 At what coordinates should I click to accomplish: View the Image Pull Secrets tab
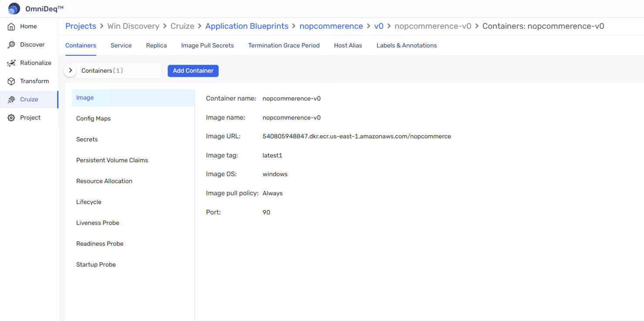[207, 45]
